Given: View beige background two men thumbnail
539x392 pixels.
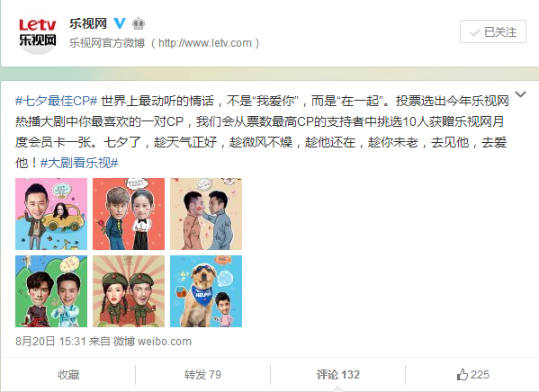Looking at the screenshot, I should pyautogui.click(x=206, y=214).
